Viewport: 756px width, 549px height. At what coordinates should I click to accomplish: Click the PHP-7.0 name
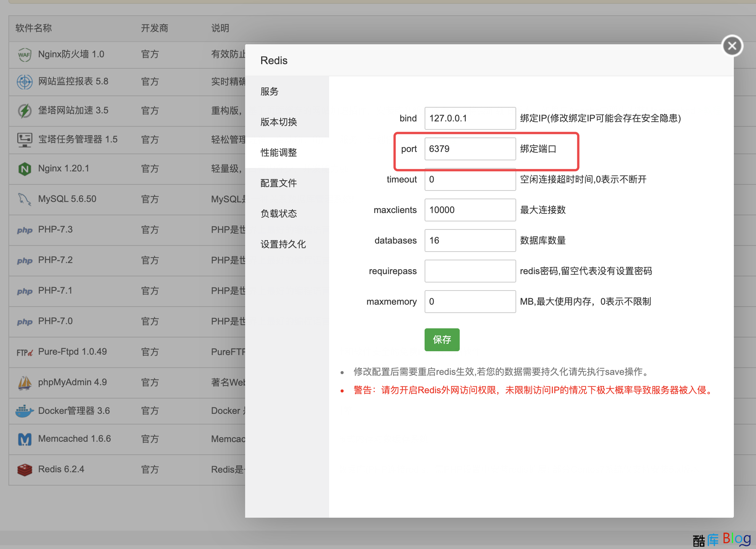point(55,321)
